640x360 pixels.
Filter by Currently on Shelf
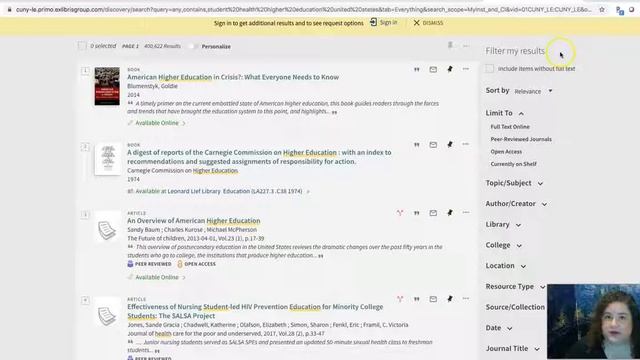pyautogui.click(x=513, y=164)
